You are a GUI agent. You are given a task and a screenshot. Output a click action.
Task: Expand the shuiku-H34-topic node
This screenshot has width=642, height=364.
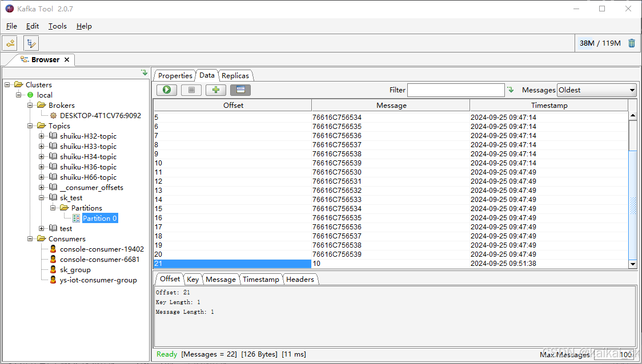click(x=42, y=157)
